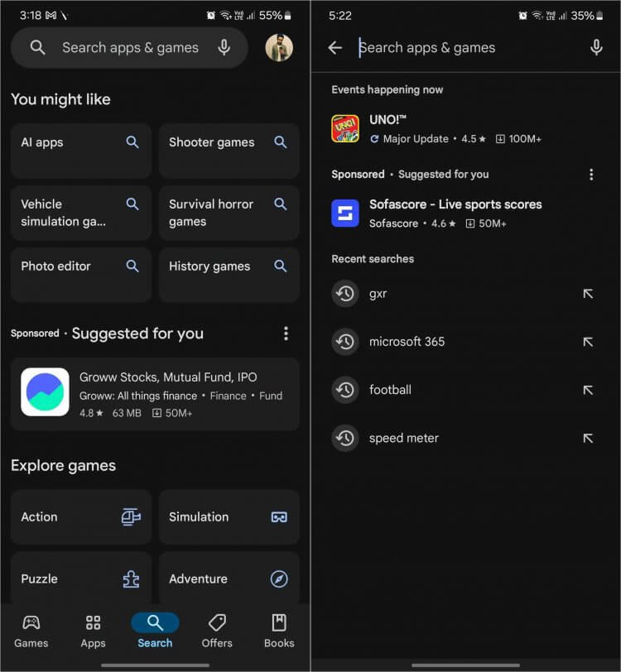
Task: Fill search with speed meter using arrow icon
Action: (x=588, y=438)
